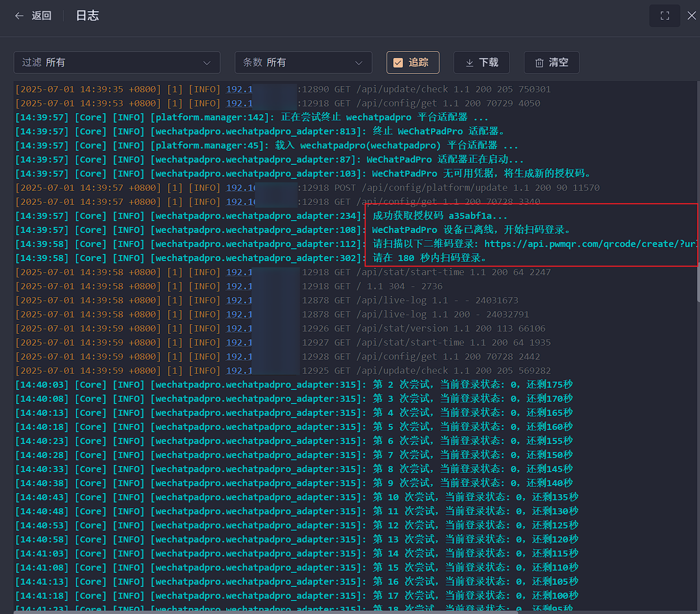This screenshot has height=614, width=700.
Task: Click the api.pwmqr.com QR code URL
Action: (x=591, y=244)
